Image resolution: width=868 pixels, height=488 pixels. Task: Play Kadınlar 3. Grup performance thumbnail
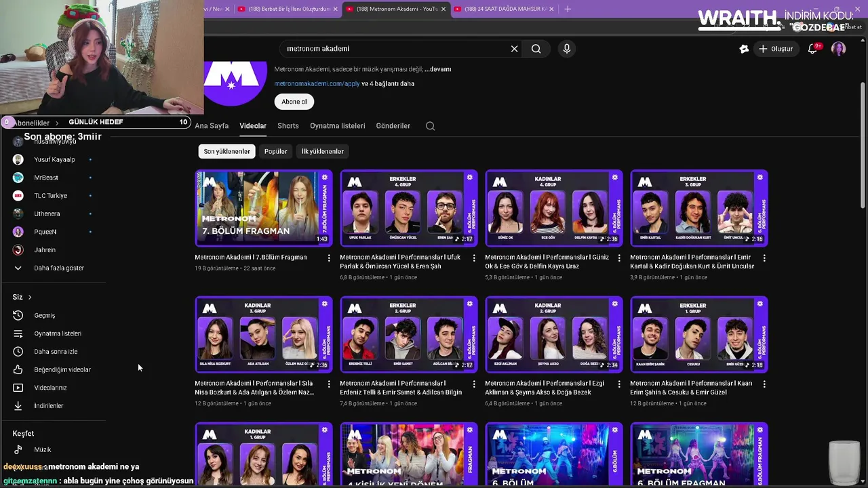[264, 334]
